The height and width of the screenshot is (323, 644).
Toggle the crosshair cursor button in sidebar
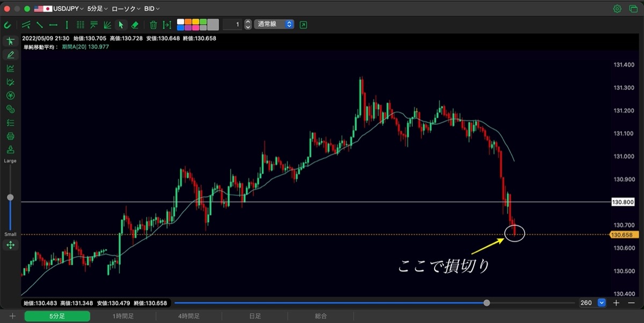pyautogui.click(x=10, y=41)
